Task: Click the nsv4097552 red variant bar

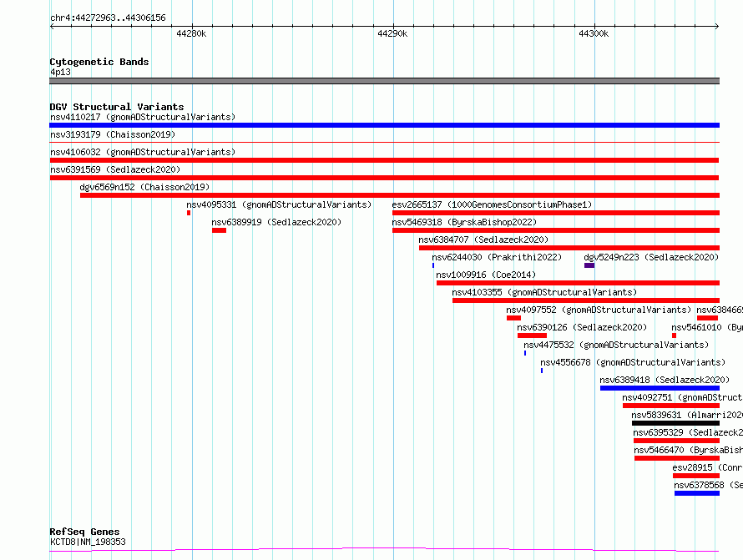Action: click(x=513, y=318)
